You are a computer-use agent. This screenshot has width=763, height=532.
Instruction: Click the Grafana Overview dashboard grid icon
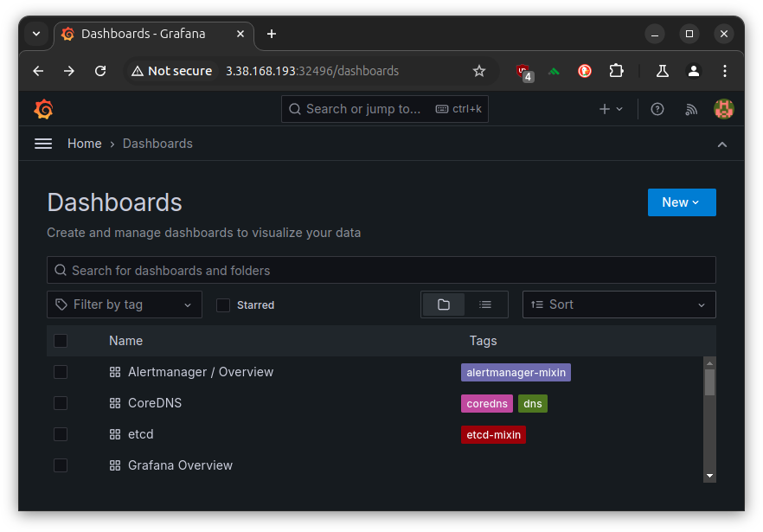tap(115, 465)
